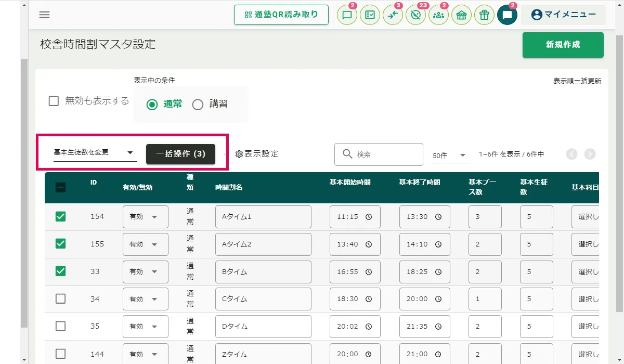
Task: Open the clock picker for 21:00 end time
Action: click(438, 354)
